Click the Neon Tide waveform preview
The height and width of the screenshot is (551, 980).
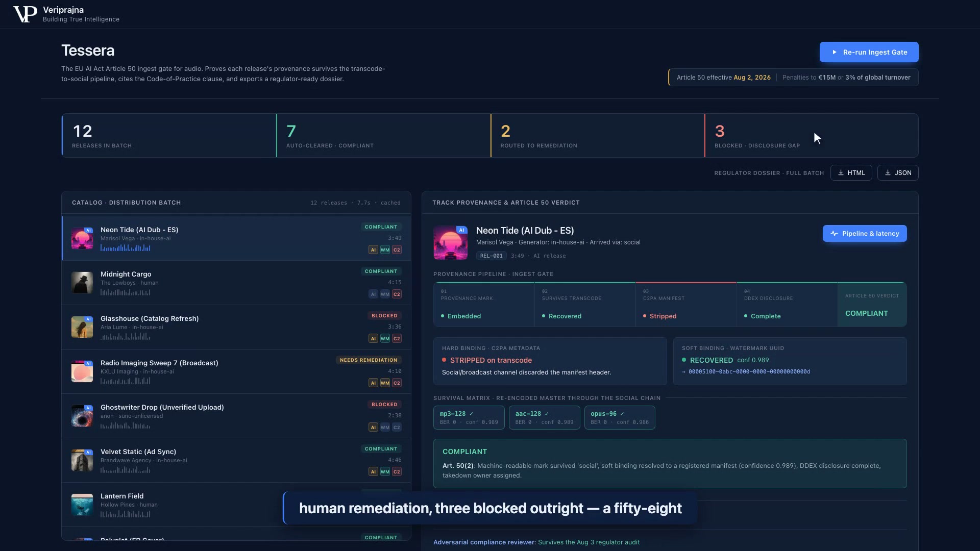click(x=125, y=248)
